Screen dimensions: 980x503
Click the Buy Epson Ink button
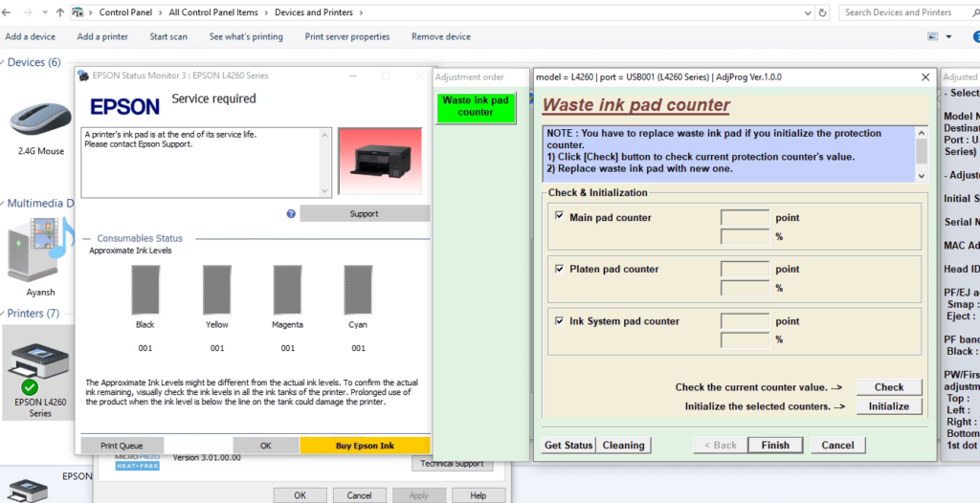coord(365,446)
